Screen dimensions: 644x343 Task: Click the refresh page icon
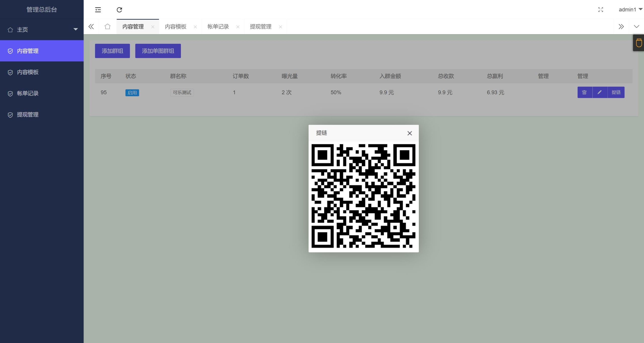(x=119, y=10)
